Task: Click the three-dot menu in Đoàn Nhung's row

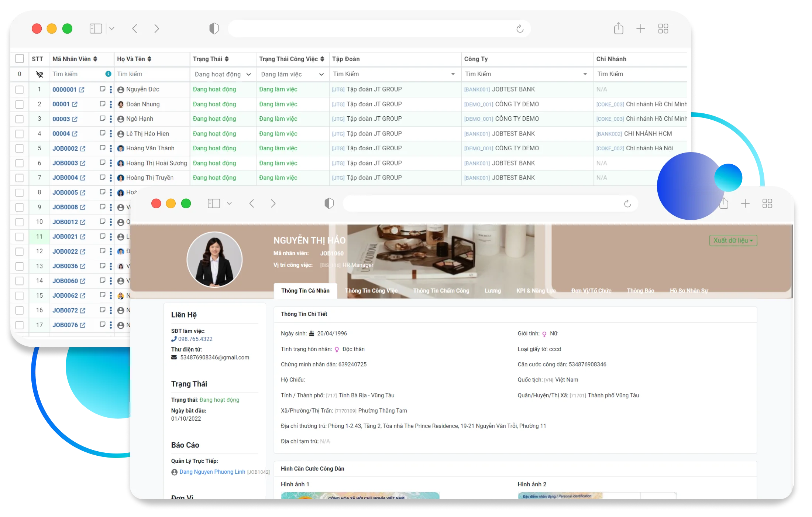Action: click(111, 104)
